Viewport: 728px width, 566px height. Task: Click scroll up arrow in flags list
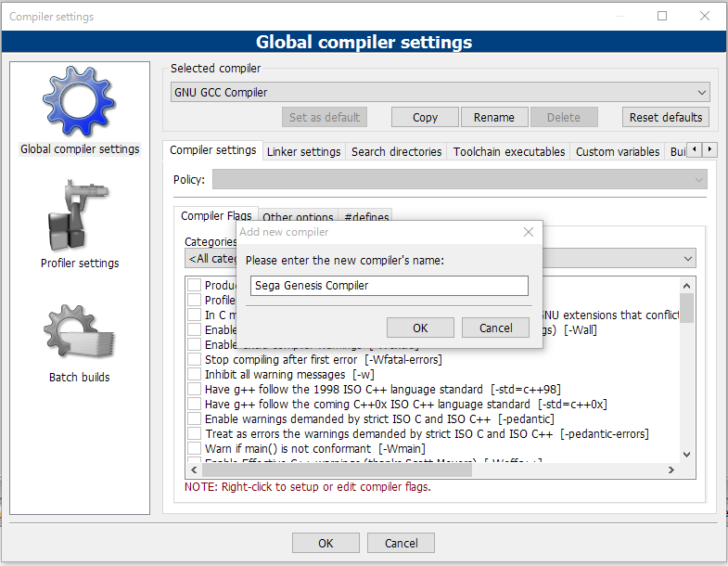click(686, 286)
